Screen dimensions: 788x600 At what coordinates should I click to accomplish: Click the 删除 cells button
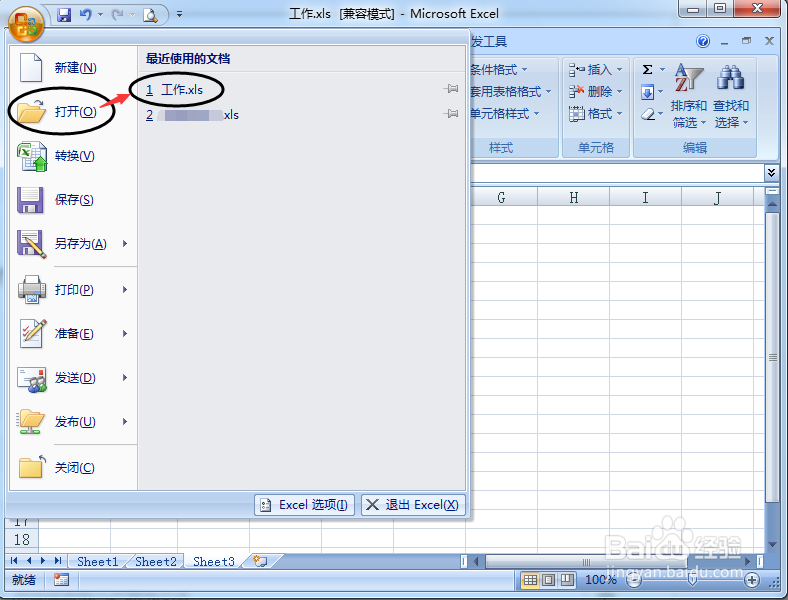click(x=596, y=91)
